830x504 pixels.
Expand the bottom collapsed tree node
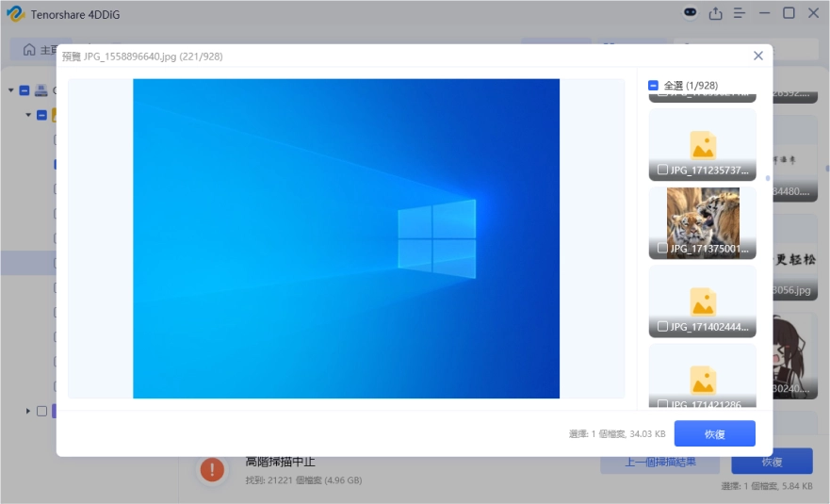click(x=28, y=411)
